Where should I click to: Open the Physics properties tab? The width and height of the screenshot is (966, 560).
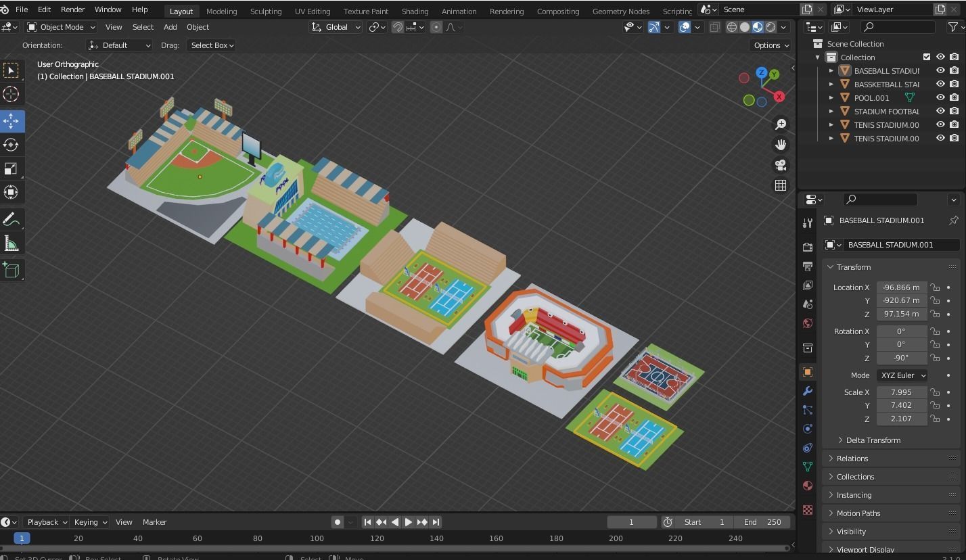tap(808, 429)
